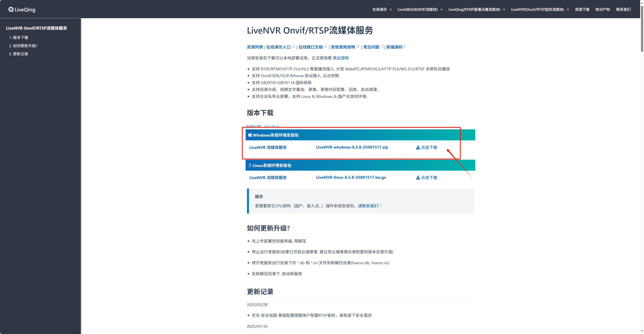Click bullet 在新解压目录下, 启动新服务
644x334 pixels.
click(277, 274)
